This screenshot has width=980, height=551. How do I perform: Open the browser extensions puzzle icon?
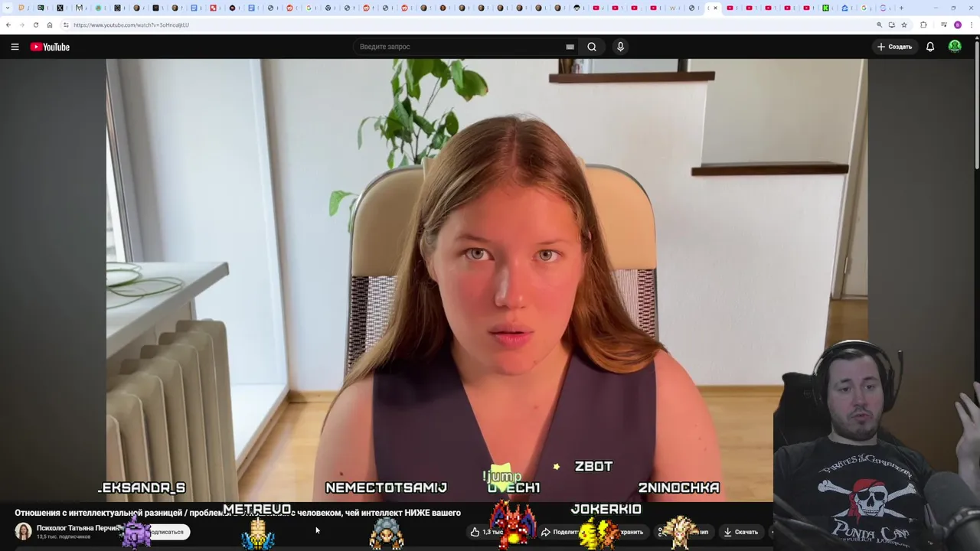[x=923, y=24]
